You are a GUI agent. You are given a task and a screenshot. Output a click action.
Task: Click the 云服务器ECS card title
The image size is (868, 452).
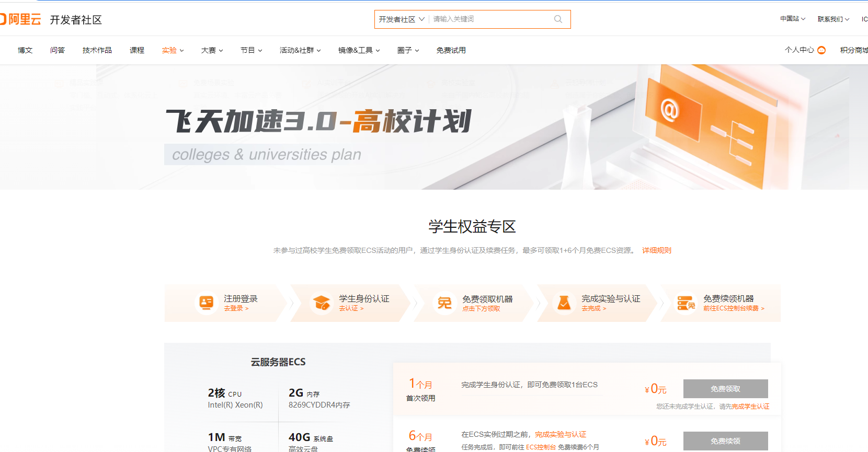(278, 362)
